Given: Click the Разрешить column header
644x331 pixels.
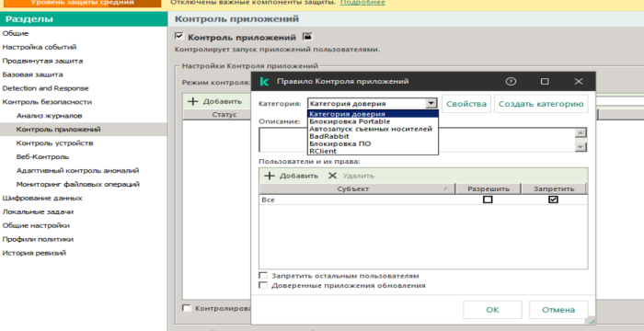Looking at the screenshot, I should click(x=489, y=188).
